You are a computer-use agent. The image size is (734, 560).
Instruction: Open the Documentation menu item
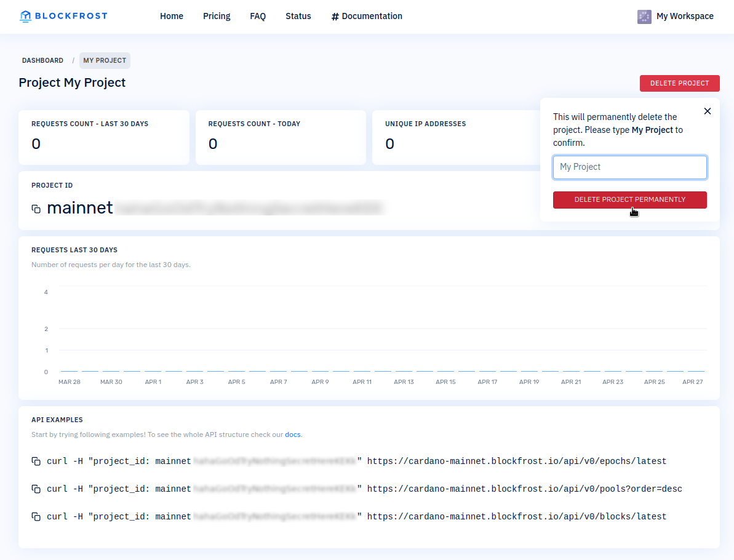[372, 16]
